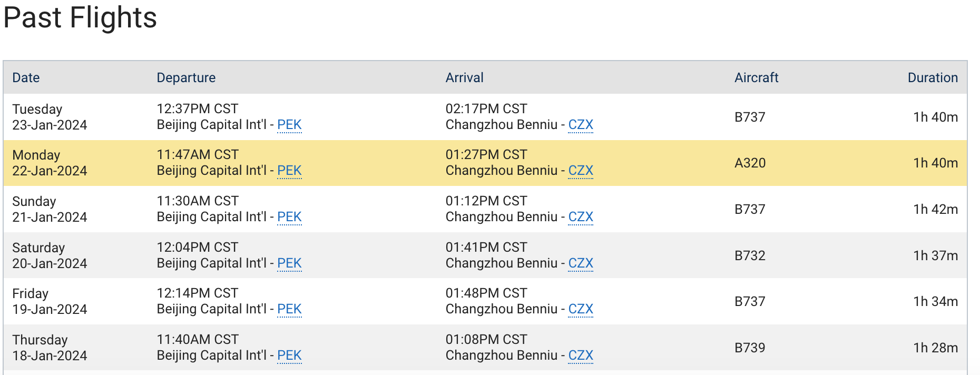Image resolution: width=980 pixels, height=375 pixels.
Task: Click PEK link in Tuesday 23-Jan-2024 row
Action: click(x=289, y=125)
